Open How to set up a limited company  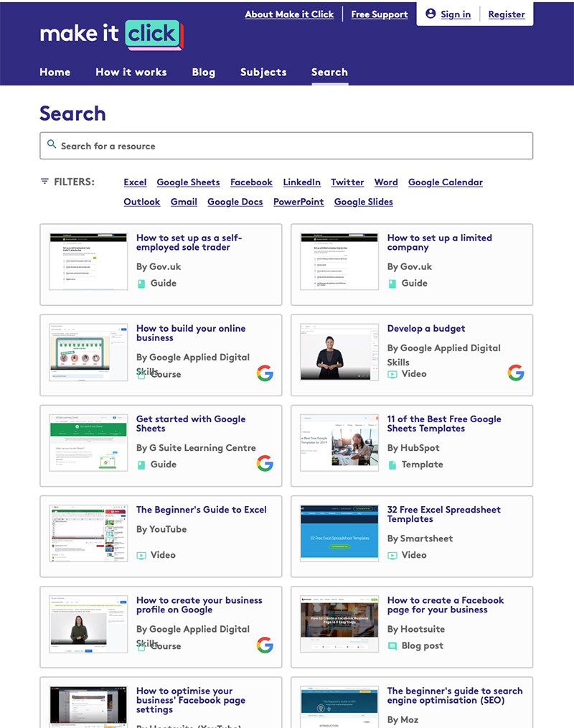coord(440,243)
